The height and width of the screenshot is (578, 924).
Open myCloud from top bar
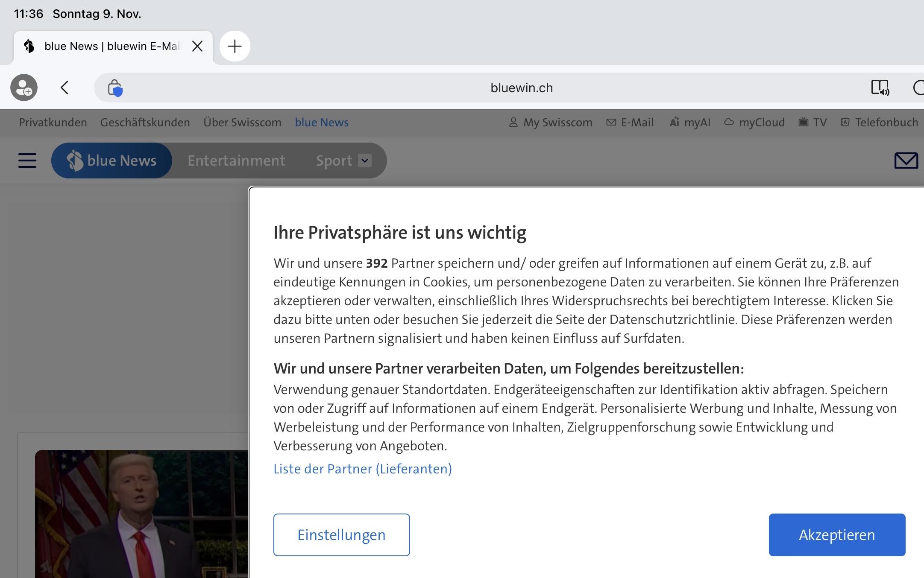coord(754,123)
